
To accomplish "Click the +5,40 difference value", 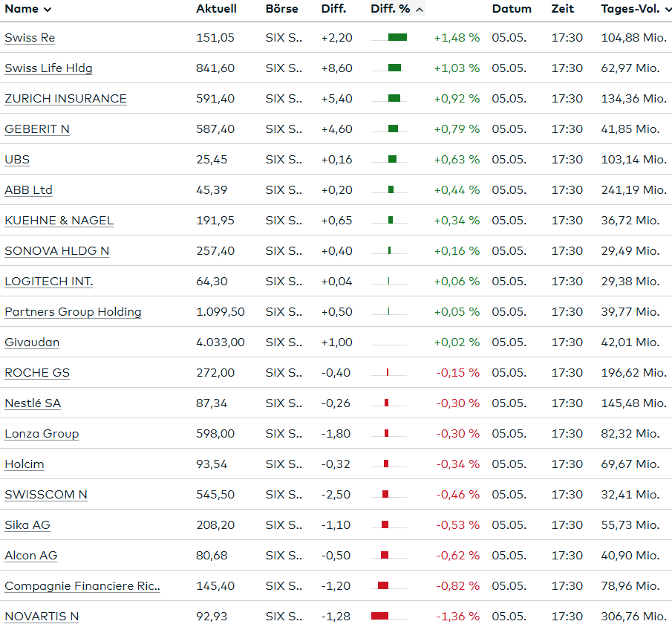I will point(337,99).
